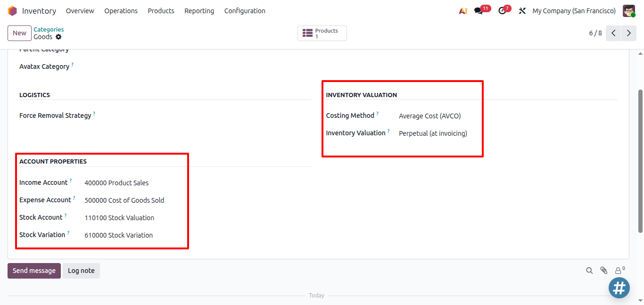This screenshot has width=644, height=305.
Task: Click the Force Removal Strategy field
Action: [203, 116]
